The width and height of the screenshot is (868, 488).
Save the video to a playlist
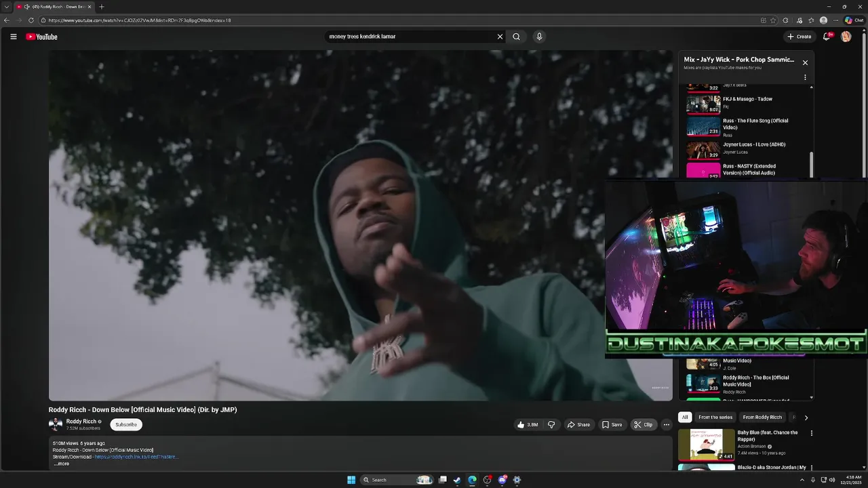tap(612, 425)
